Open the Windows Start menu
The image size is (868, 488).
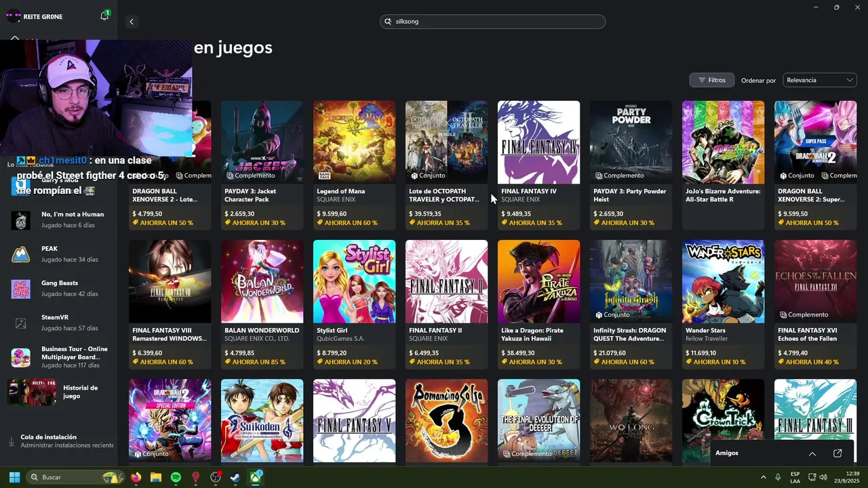[14, 477]
